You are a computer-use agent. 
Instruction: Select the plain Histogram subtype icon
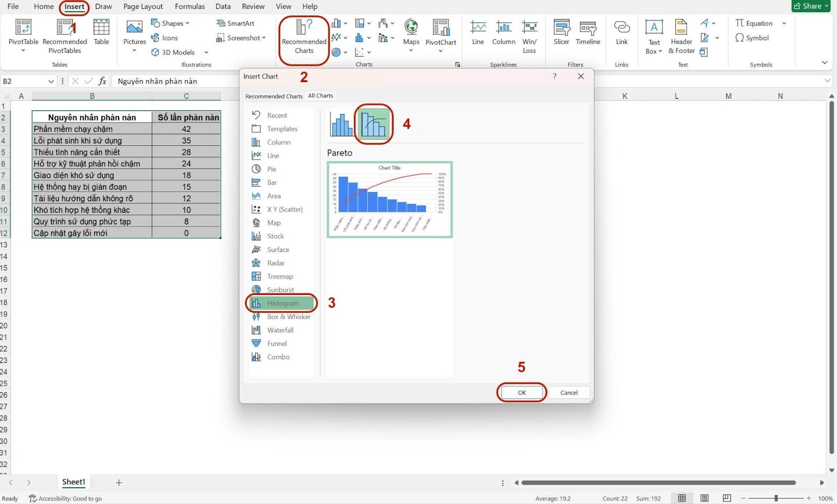[x=341, y=124]
